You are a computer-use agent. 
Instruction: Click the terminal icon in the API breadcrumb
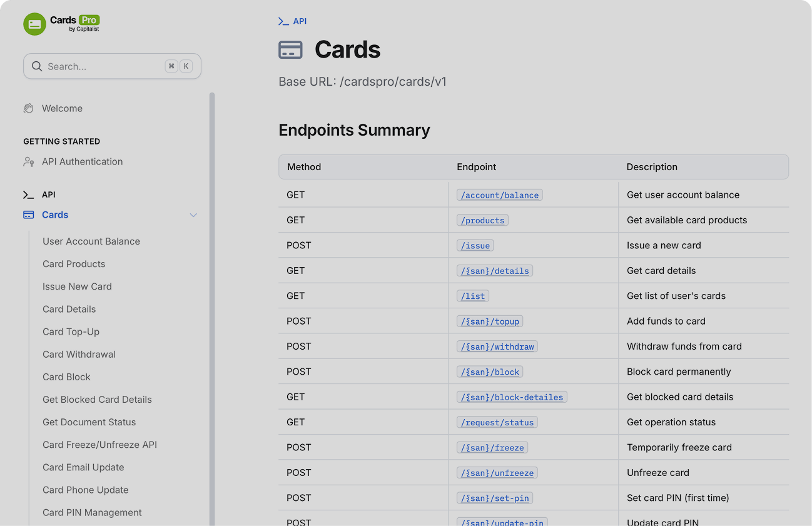click(x=283, y=21)
